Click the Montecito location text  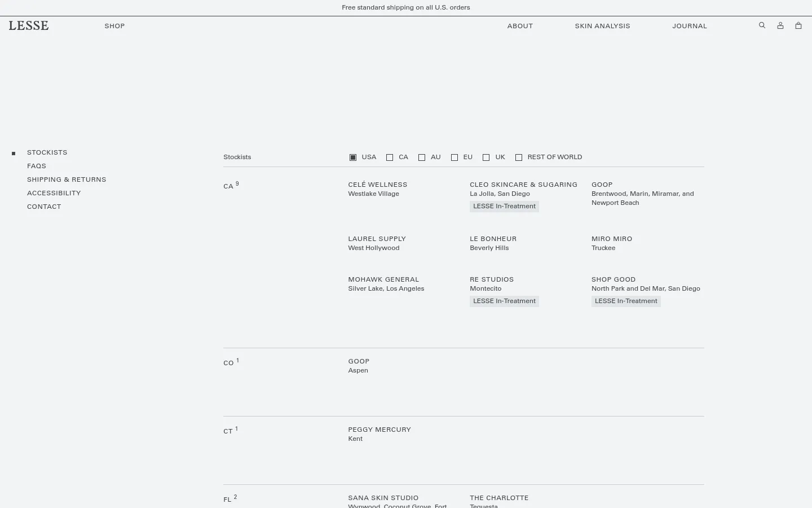click(x=486, y=288)
